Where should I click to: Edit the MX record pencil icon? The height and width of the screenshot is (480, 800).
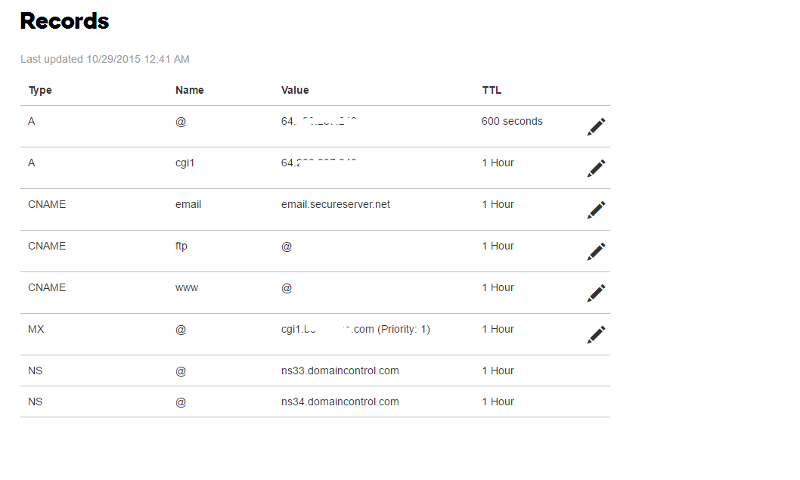tap(596, 335)
